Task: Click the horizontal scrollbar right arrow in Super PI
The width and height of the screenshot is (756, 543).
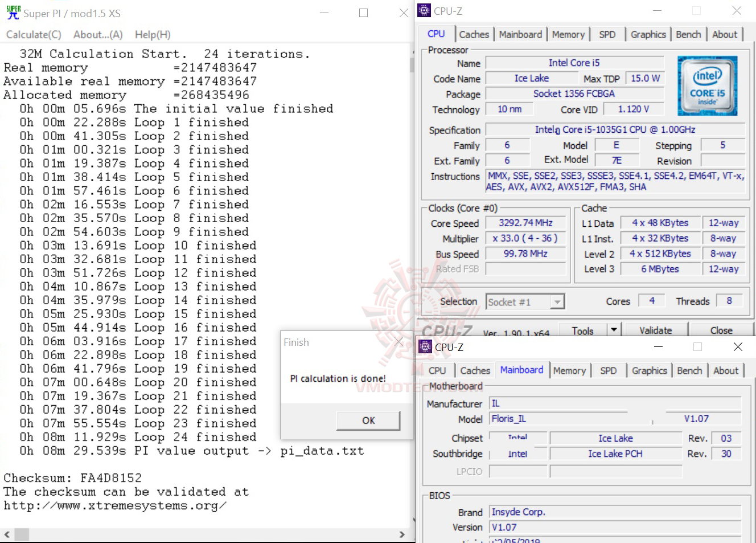Action: [402, 534]
